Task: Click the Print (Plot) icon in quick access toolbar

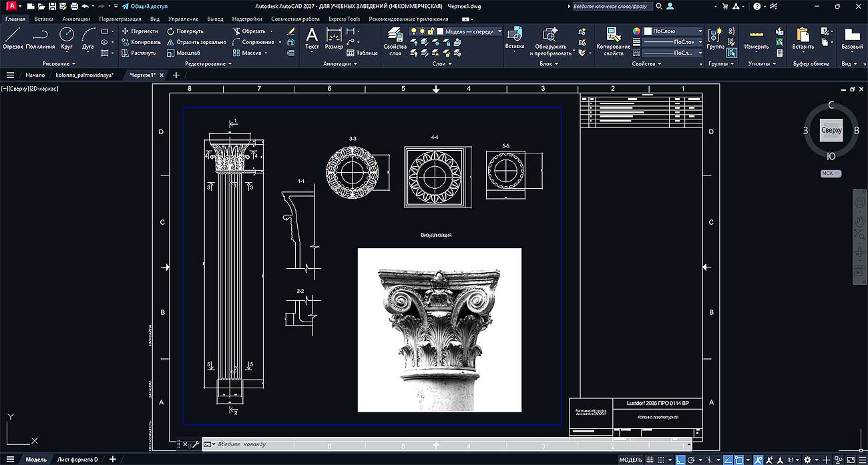Action: [x=74, y=6]
